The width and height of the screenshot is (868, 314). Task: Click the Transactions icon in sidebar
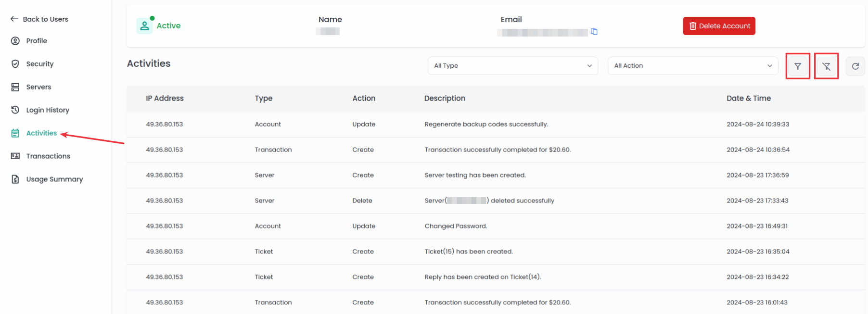(15, 156)
